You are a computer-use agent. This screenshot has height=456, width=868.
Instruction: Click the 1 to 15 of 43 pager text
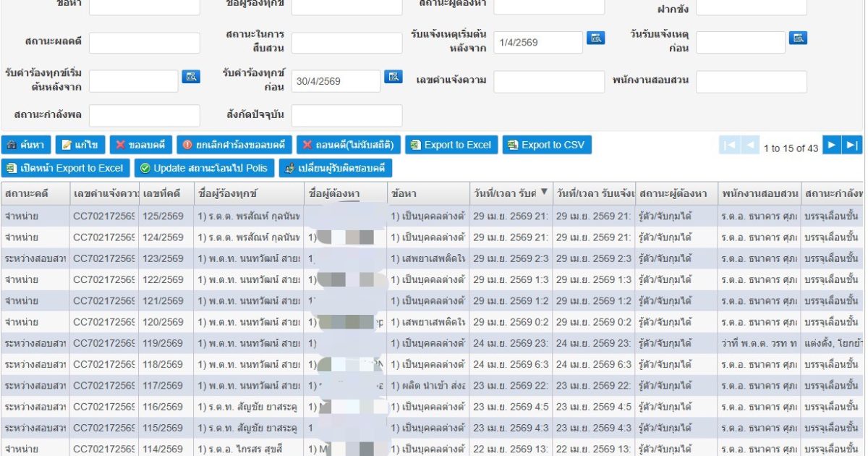coord(791,148)
